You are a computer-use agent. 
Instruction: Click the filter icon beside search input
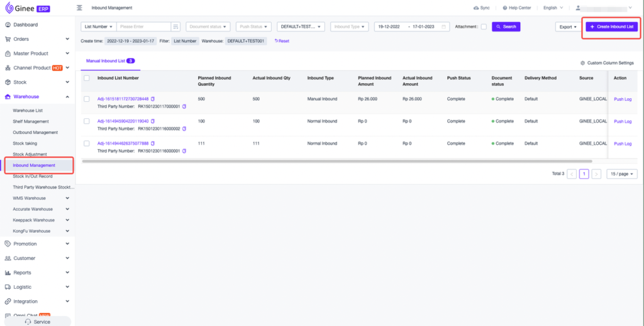[x=175, y=27]
